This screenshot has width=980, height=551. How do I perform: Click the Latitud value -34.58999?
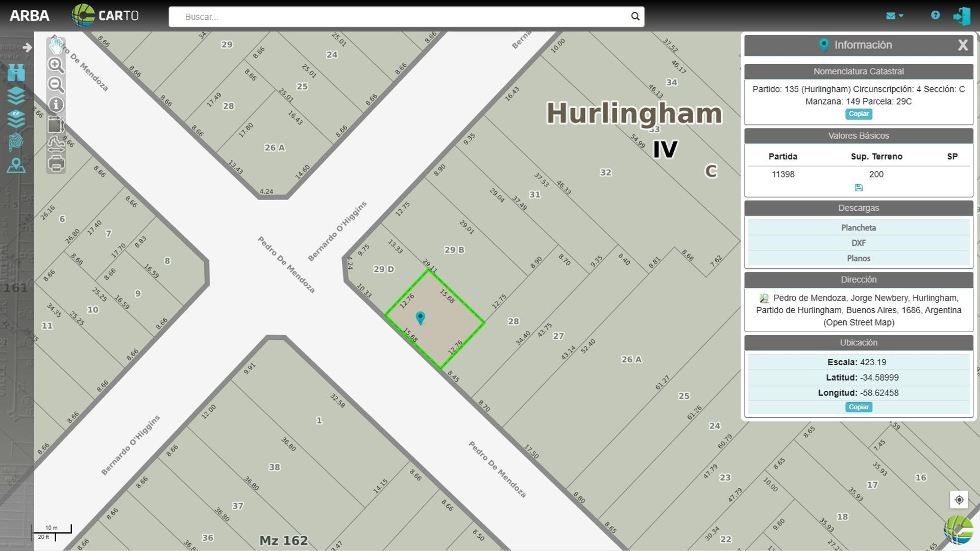tap(880, 378)
